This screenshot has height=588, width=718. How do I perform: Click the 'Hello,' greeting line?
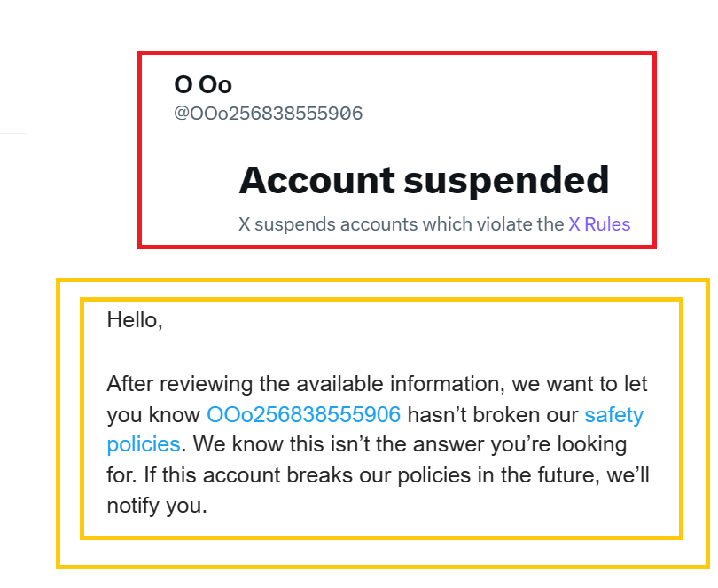(x=135, y=320)
